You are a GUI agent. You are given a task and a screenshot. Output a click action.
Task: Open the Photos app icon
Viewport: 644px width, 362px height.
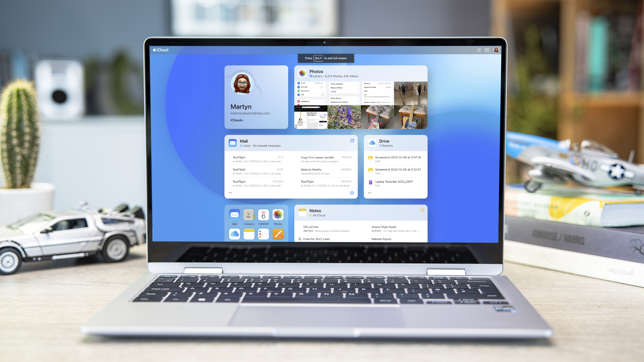coord(278,215)
